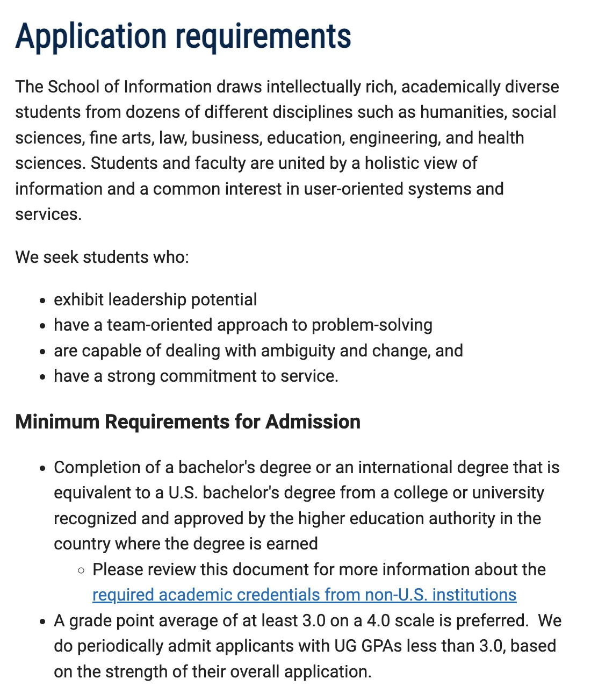Viewport: 591px width, 700px height.
Task: Click the hollow bullet before "Please review"
Action: coord(81,570)
